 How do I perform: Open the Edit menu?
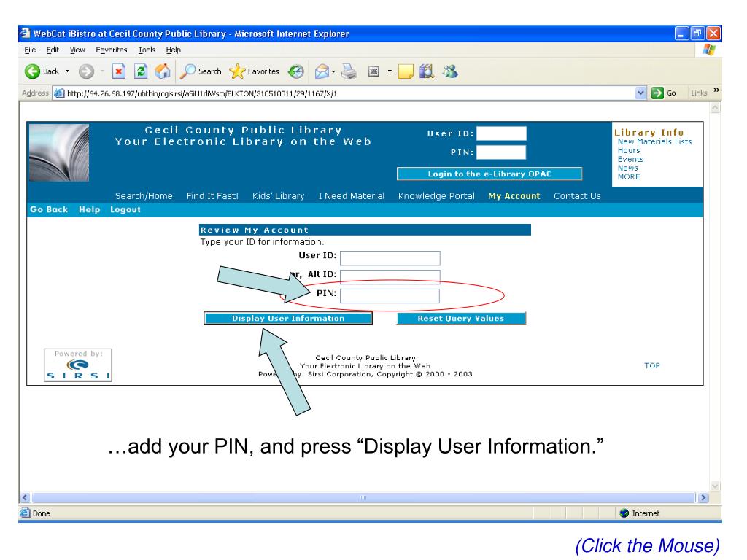pos(53,50)
